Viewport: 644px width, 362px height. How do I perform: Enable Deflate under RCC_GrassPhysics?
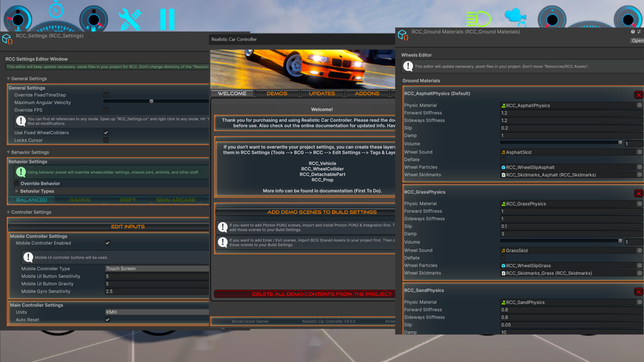[x=503, y=258]
